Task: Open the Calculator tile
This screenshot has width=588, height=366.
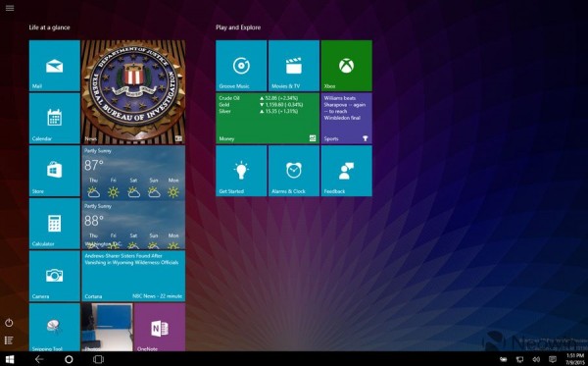Action: pyautogui.click(x=55, y=224)
